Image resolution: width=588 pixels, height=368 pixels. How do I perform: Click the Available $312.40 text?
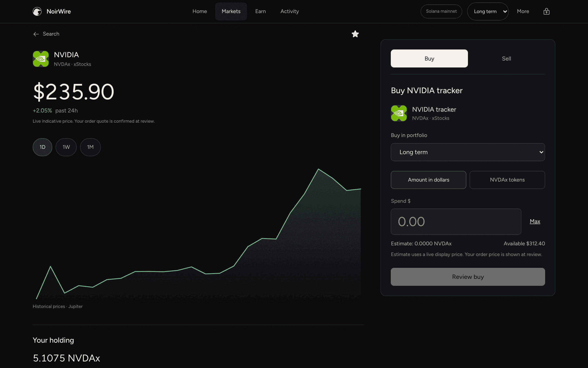click(x=524, y=244)
